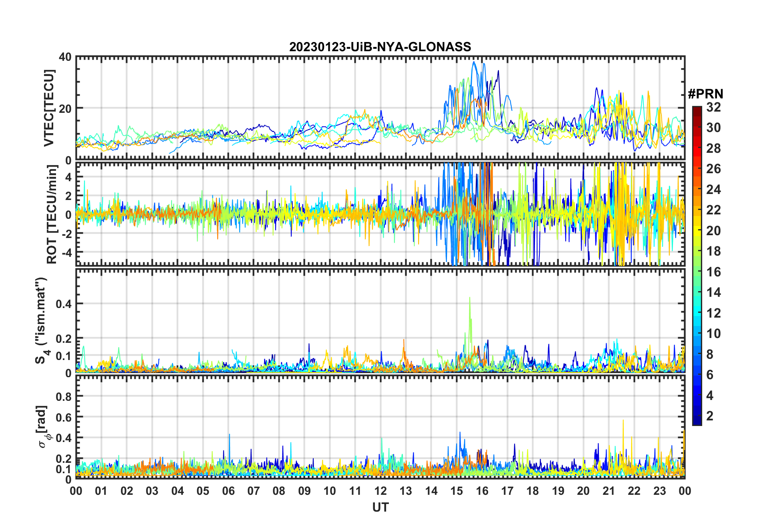Click the #PRN colorbar title
The height and width of the screenshot is (532, 761).
705,94
